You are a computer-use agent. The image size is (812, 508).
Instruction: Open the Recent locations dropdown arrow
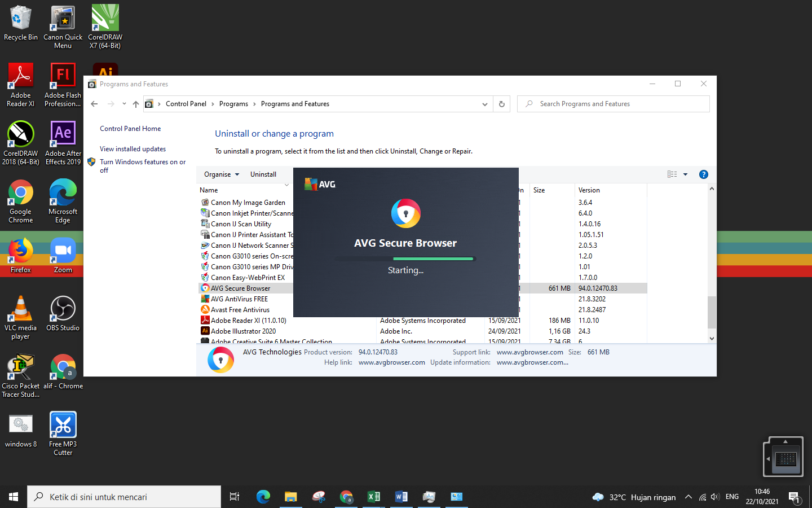click(124, 104)
